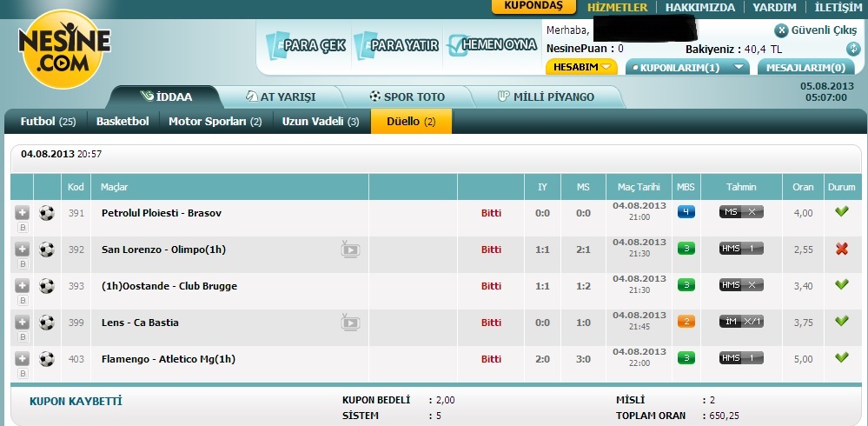Click the Kupon Kaybetti status text
This screenshot has height=426, width=868.
click(x=76, y=402)
